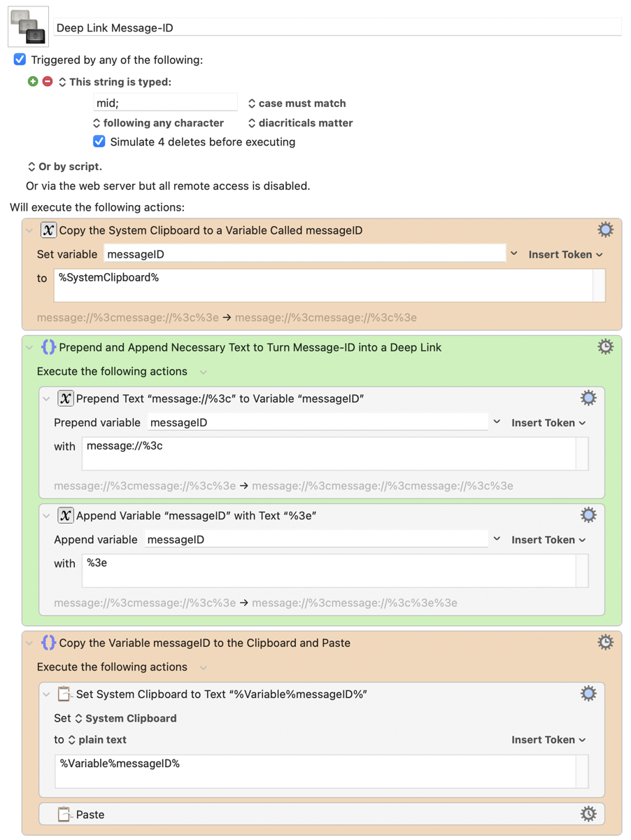Open gear menu for Prepend Text action

point(588,398)
